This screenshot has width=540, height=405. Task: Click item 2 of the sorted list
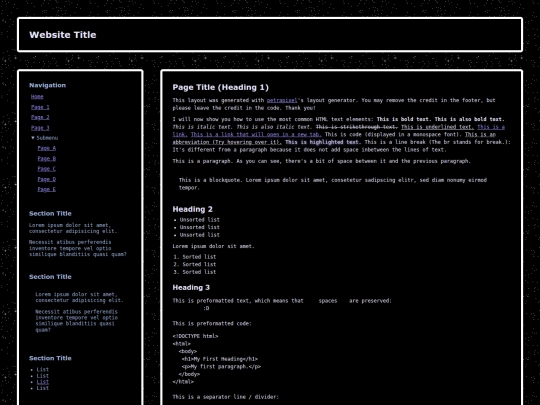pos(199,264)
